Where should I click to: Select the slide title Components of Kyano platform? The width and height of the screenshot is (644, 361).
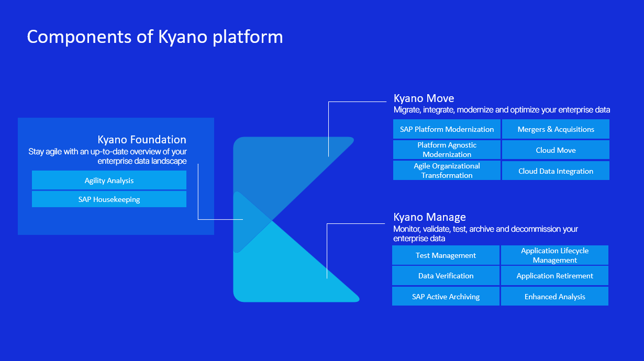155,37
